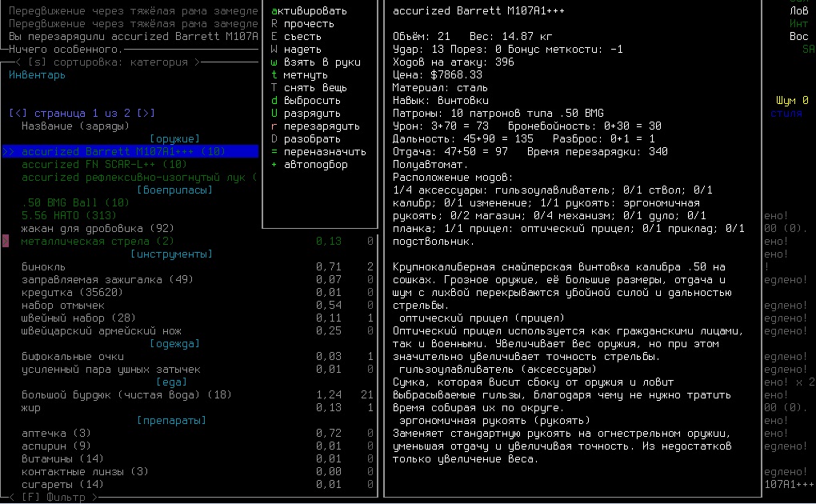Select 'жир' food item
816x504 pixels.
pos(30,408)
